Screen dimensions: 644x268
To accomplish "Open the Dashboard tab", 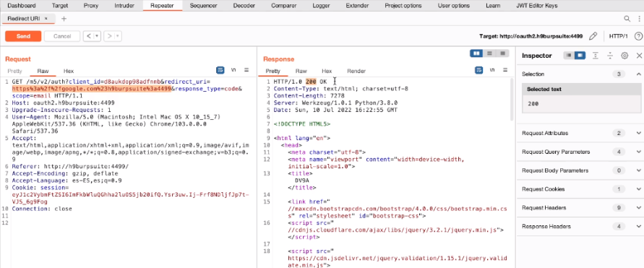I will [x=22, y=6].
